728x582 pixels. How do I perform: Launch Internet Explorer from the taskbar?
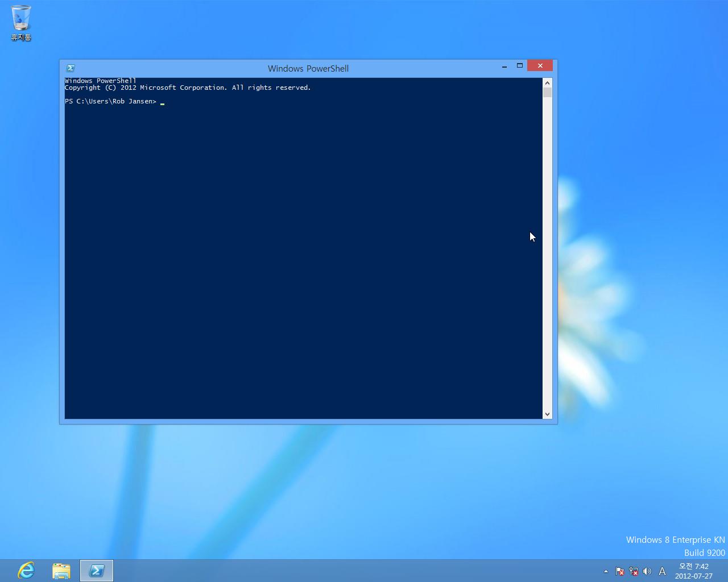click(26, 571)
